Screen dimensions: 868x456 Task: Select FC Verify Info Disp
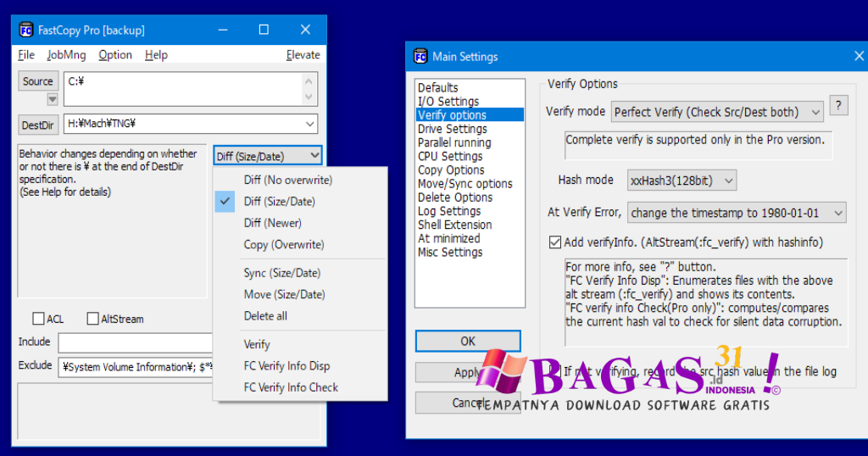pos(287,366)
